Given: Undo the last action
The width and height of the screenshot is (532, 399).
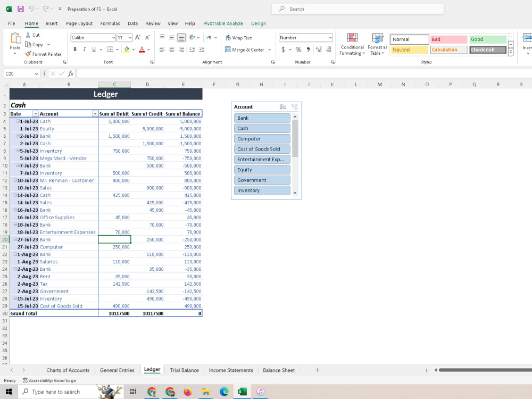Looking at the screenshot, I should [31, 9].
